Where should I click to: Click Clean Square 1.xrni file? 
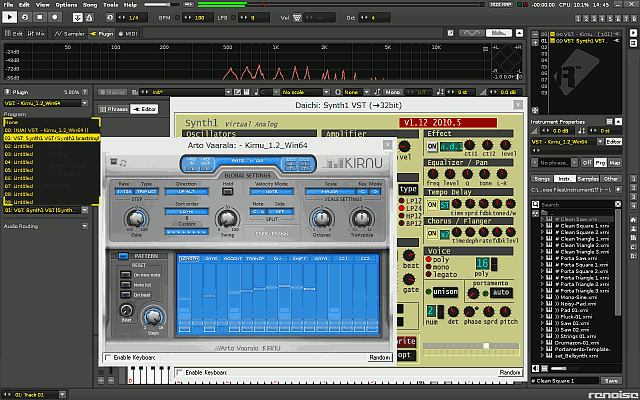click(584, 226)
